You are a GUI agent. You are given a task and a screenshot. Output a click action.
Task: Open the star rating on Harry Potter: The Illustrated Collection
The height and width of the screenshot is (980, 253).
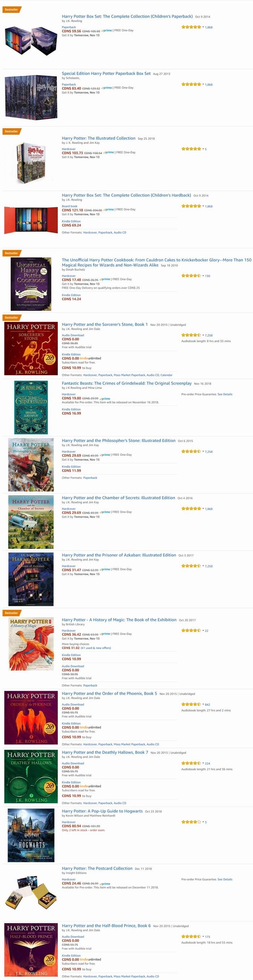[191, 149]
